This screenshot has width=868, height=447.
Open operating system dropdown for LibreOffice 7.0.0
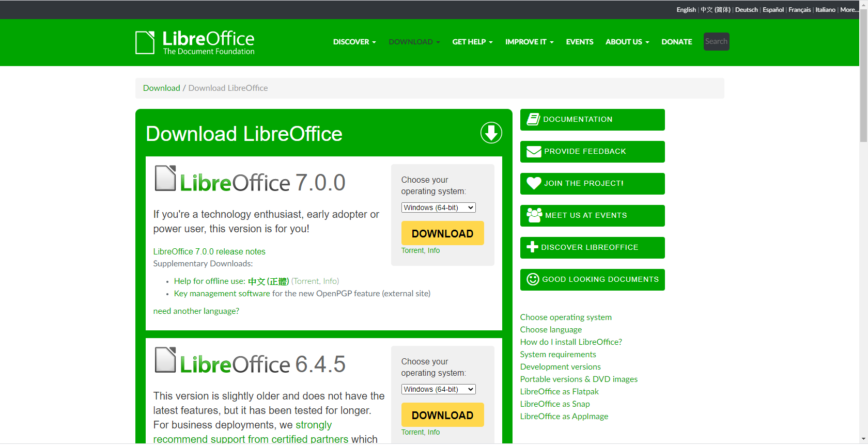point(438,207)
